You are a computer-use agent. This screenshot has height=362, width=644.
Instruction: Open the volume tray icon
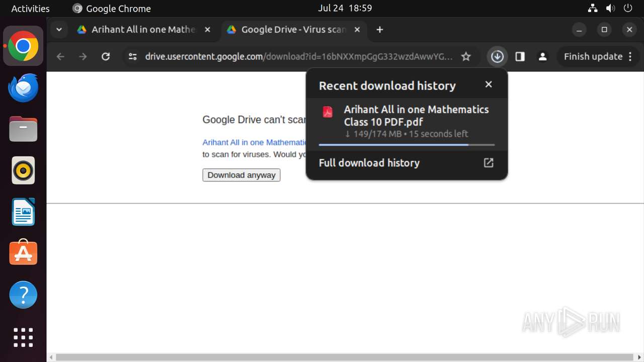pos(610,9)
